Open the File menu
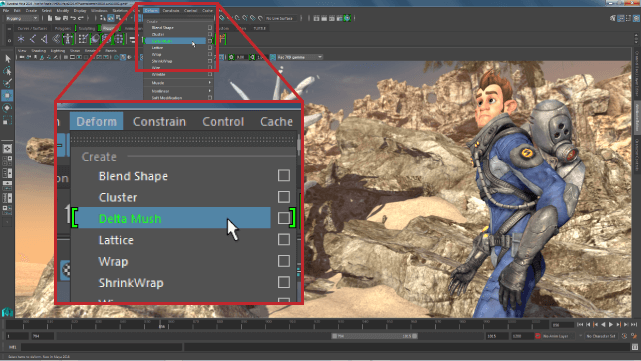The width and height of the screenshot is (641, 361). point(6,11)
